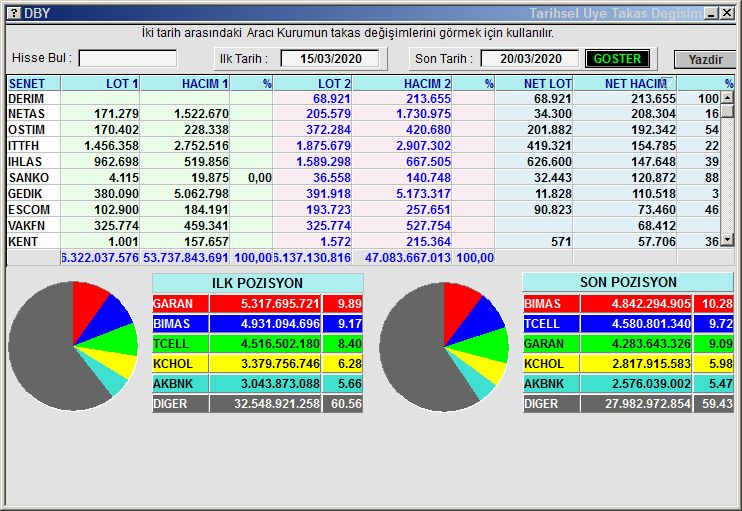Click scrollbar down arrow in table
Screen dimensions: 742x511
point(727,240)
